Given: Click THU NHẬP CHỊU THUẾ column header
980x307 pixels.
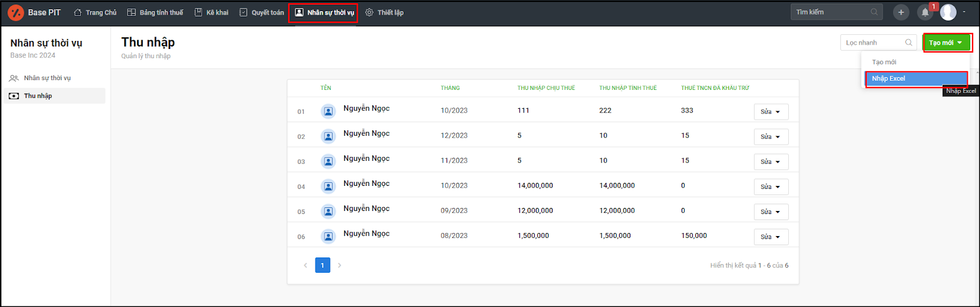Looking at the screenshot, I should click(x=546, y=88).
